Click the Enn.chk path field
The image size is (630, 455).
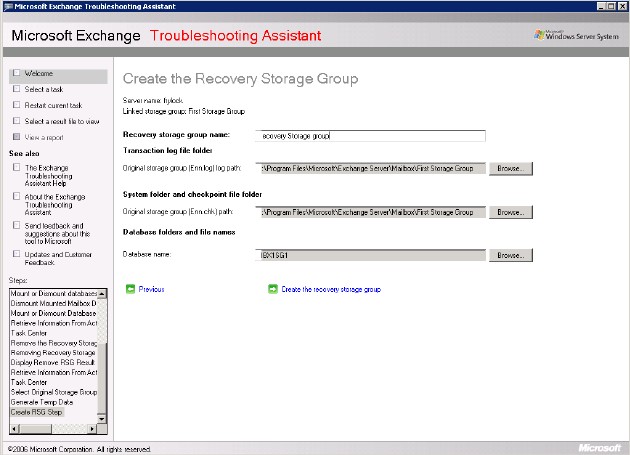(370, 212)
